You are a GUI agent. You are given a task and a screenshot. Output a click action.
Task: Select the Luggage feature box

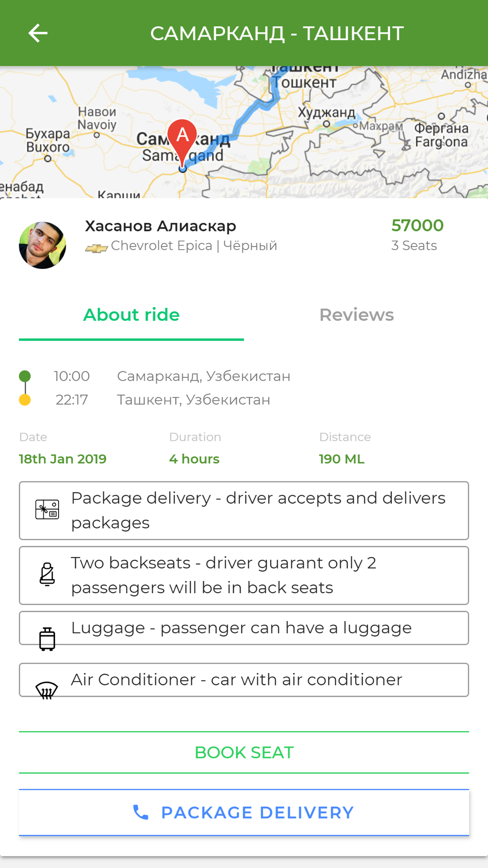244,628
